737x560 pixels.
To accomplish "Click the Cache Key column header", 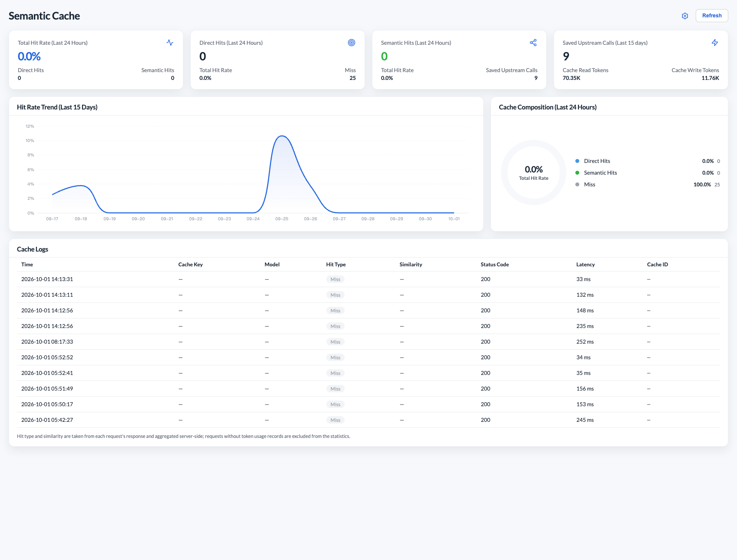I will tap(190, 265).
